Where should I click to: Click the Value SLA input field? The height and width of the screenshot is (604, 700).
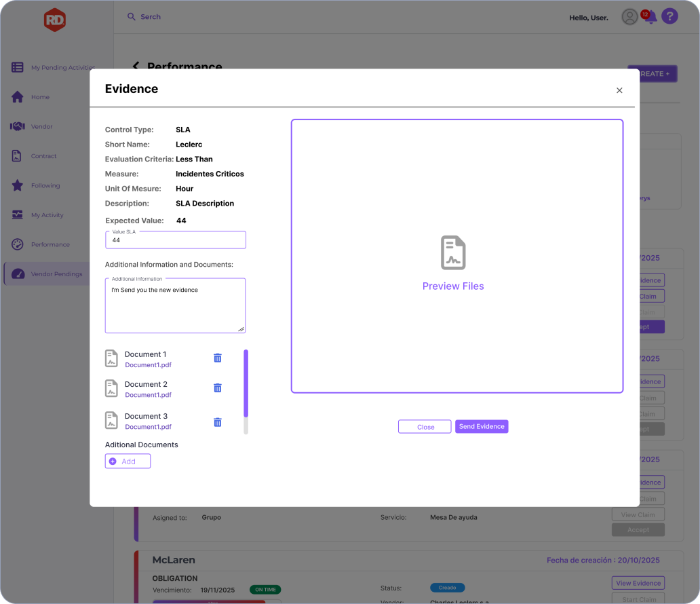tap(176, 240)
